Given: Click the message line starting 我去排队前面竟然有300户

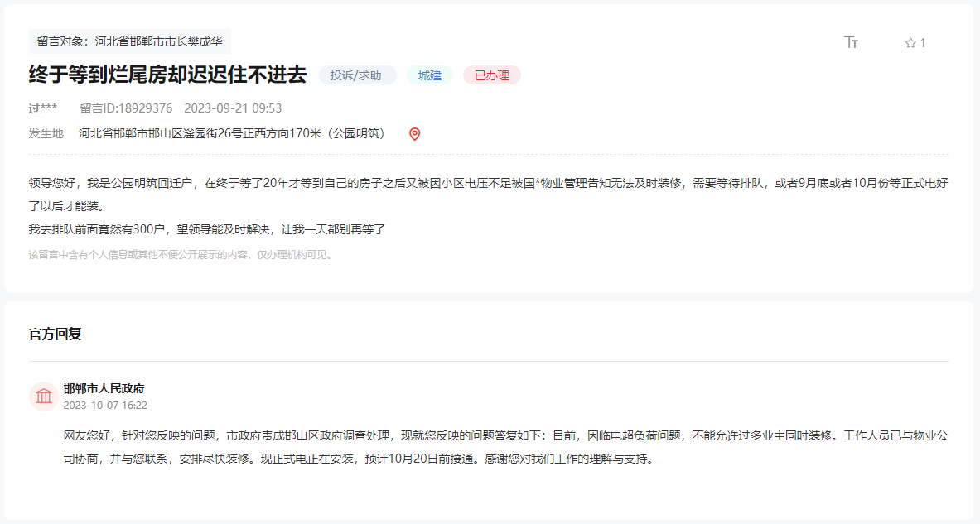Looking at the screenshot, I should click(x=207, y=229).
